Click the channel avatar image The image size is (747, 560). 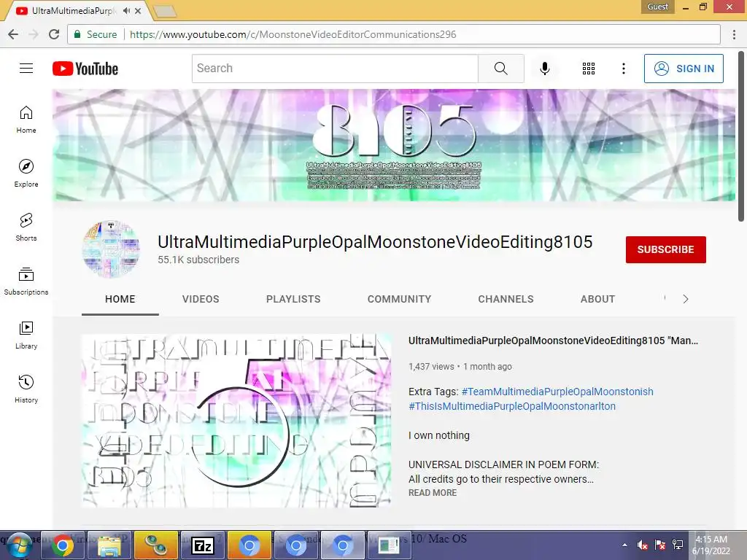tap(111, 249)
